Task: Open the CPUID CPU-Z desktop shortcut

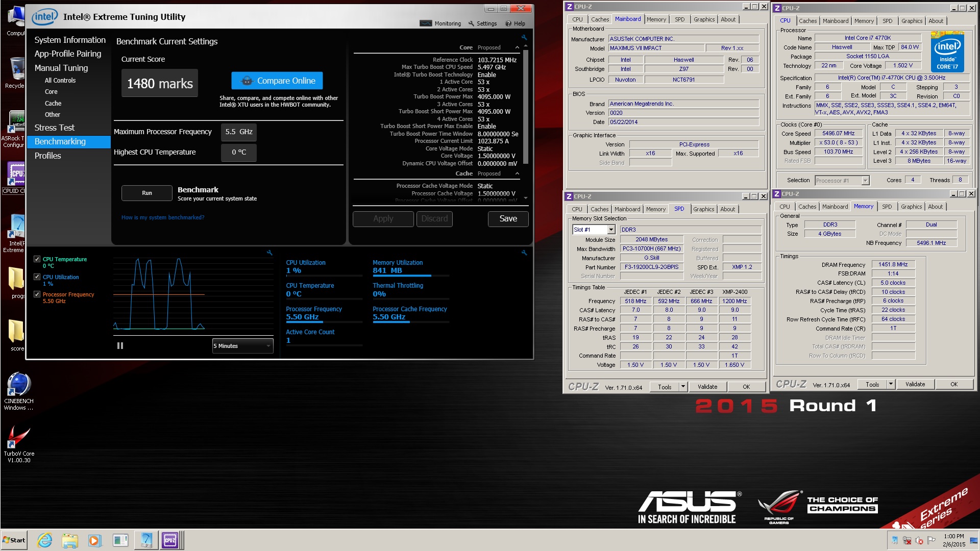Action: 14,178
